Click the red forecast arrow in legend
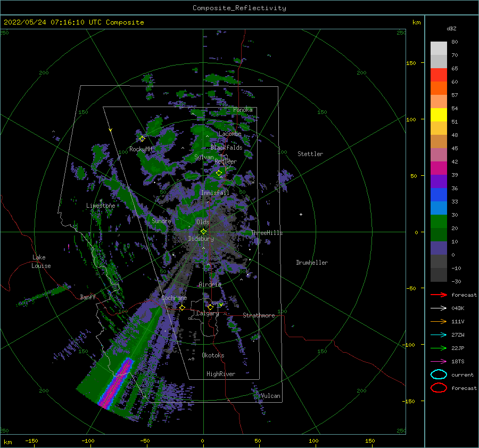The height and width of the screenshot is (448, 479). point(439,295)
